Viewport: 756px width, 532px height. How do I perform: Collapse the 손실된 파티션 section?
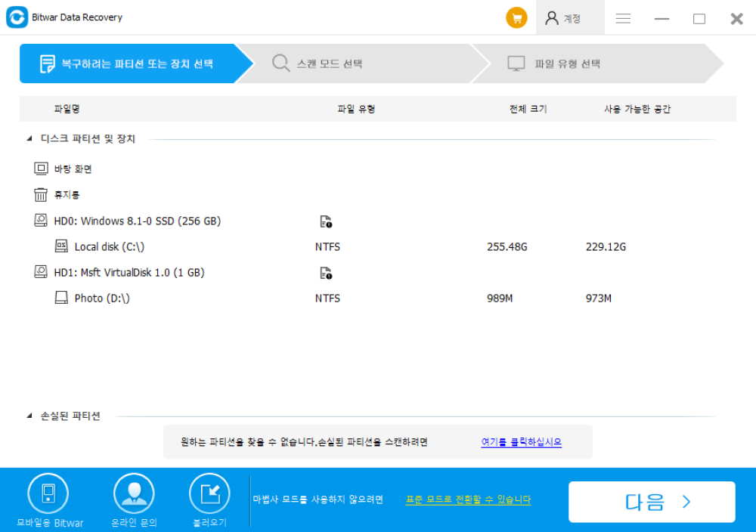[x=29, y=416]
